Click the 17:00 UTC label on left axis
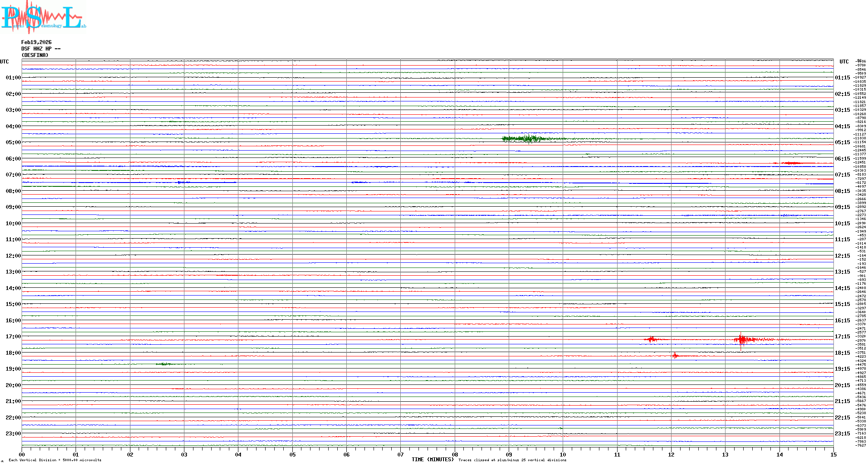The image size is (868, 466). point(13,337)
